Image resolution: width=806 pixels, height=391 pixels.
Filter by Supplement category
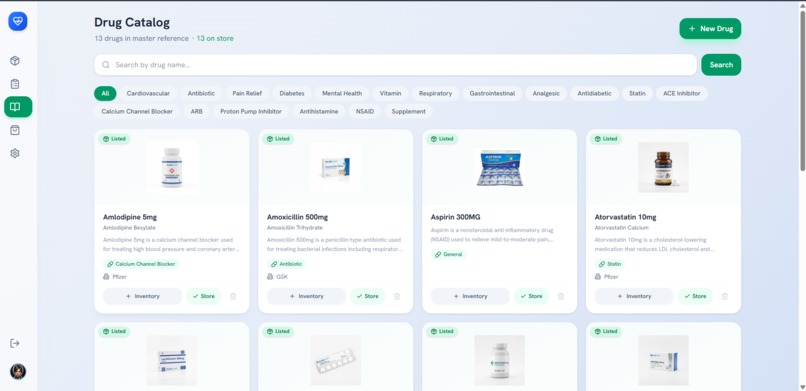[x=409, y=111]
